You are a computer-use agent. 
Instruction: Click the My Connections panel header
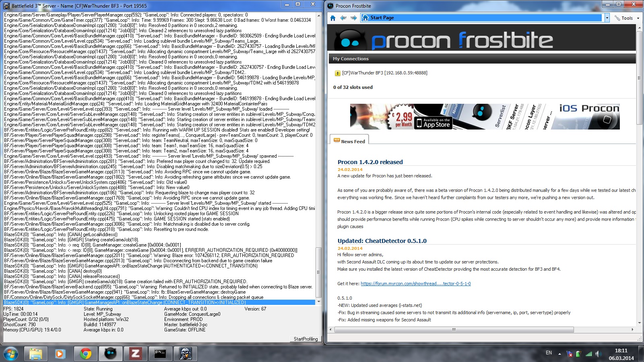click(482, 59)
